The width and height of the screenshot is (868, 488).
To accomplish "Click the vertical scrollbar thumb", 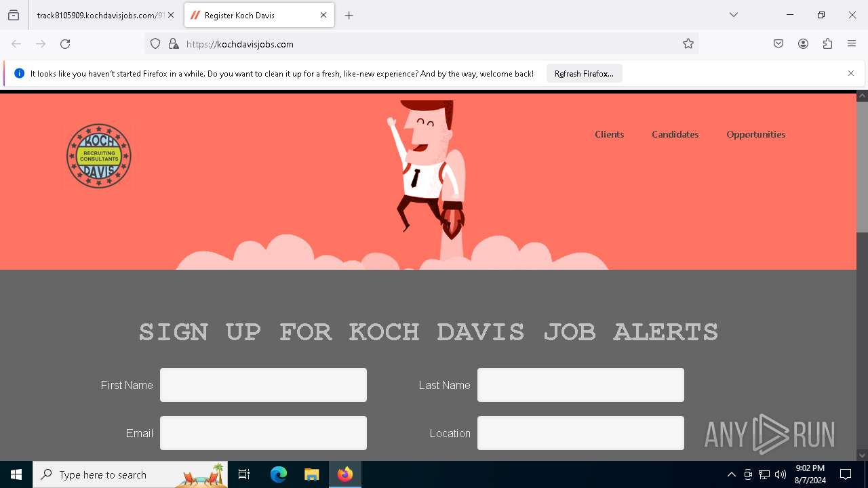I will [862, 167].
